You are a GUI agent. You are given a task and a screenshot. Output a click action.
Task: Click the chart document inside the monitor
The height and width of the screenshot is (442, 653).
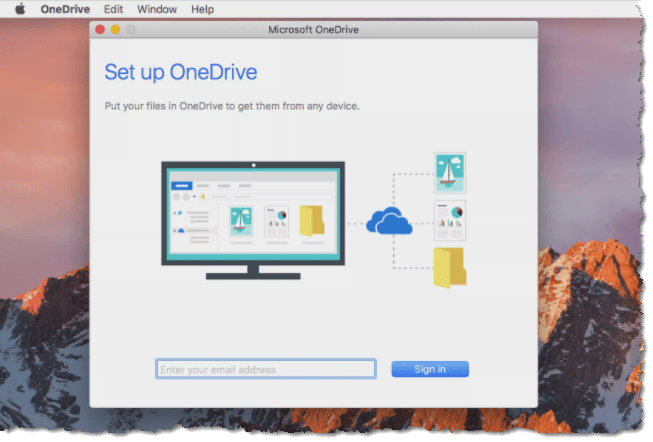click(x=276, y=221)
